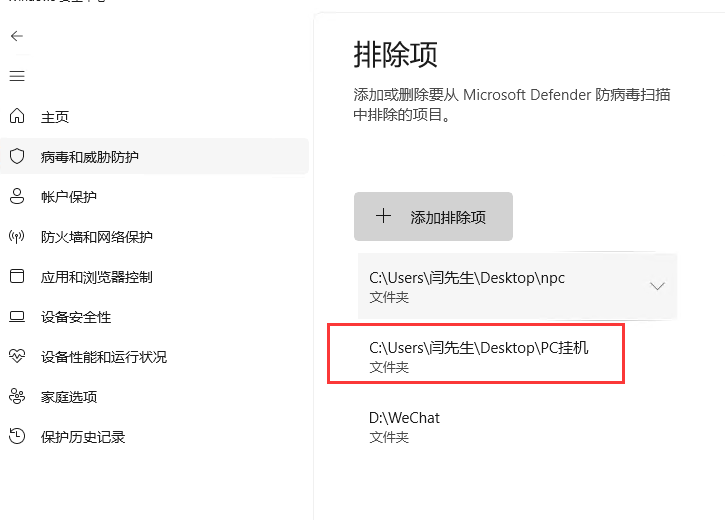Click the house icon for 主页

click(16, 117)
